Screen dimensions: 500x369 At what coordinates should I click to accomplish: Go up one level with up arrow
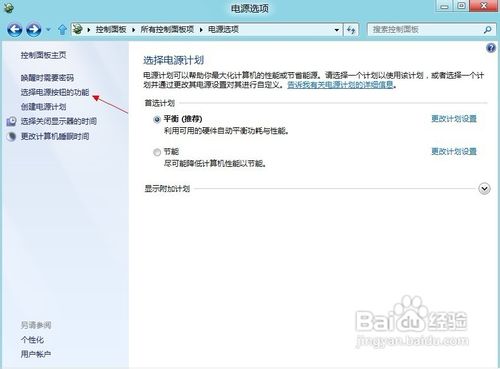click(x=62, y=30)
